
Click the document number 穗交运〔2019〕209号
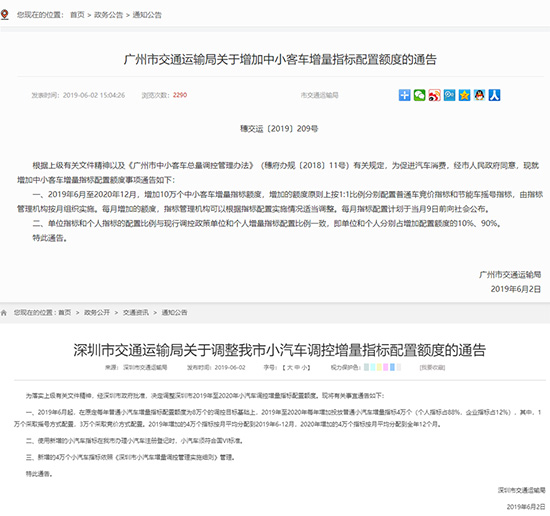point(279,129)
